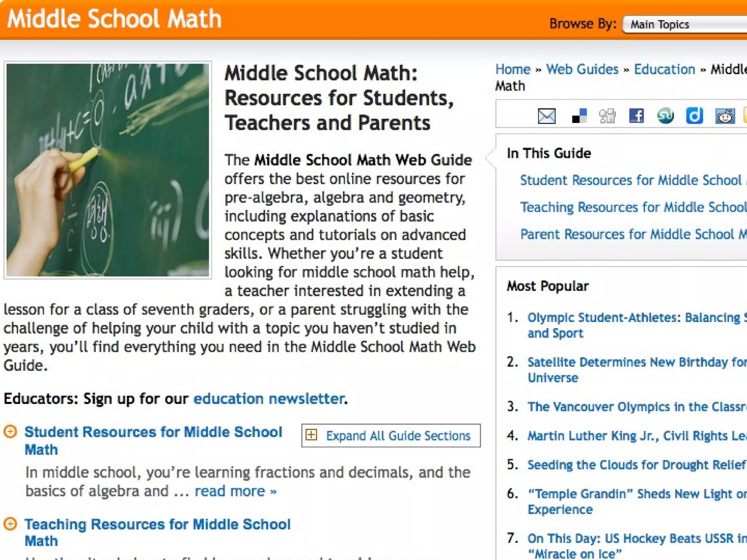
Task: Submit page using Reddit alien icon
Action: [x=724, y=116]
